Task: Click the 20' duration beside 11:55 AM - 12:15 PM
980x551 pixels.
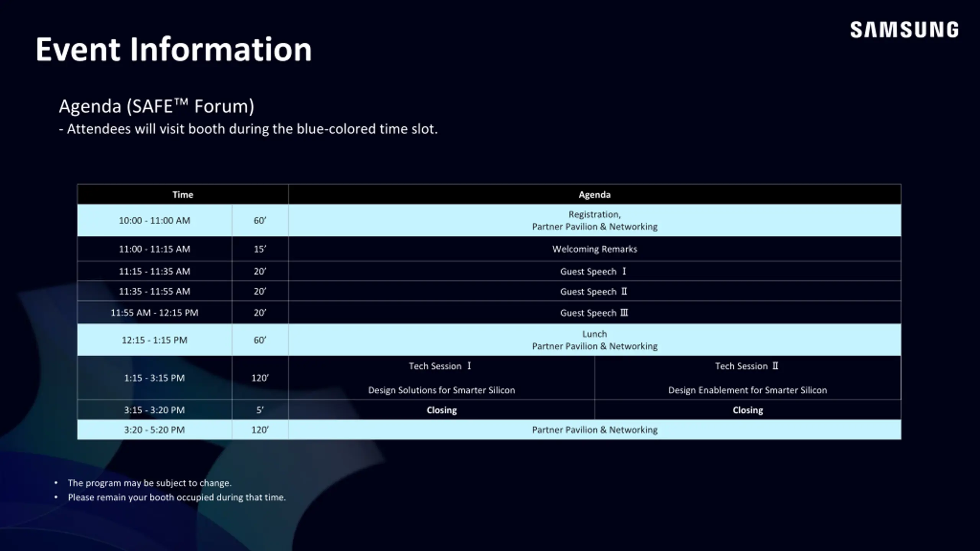Action: (x=260, y=313)
